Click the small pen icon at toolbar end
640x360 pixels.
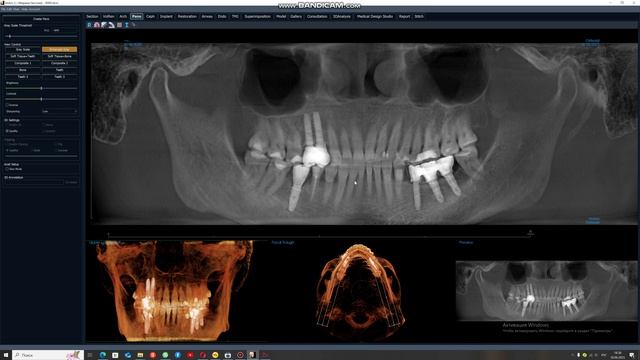click(x=133, y=25)
